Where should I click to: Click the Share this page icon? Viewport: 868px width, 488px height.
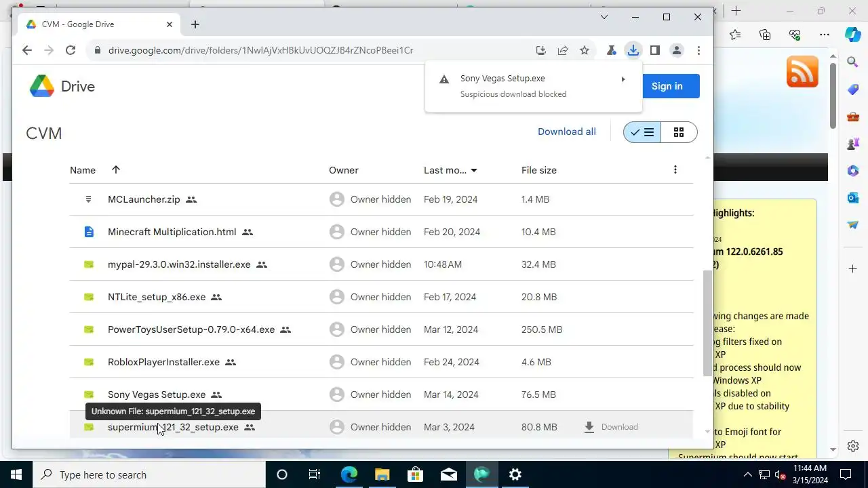tap(562, 50)
